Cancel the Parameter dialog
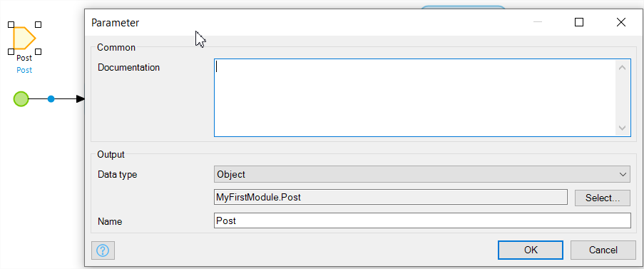This screenshot has height=269, width=644. [x=603, y=250]
